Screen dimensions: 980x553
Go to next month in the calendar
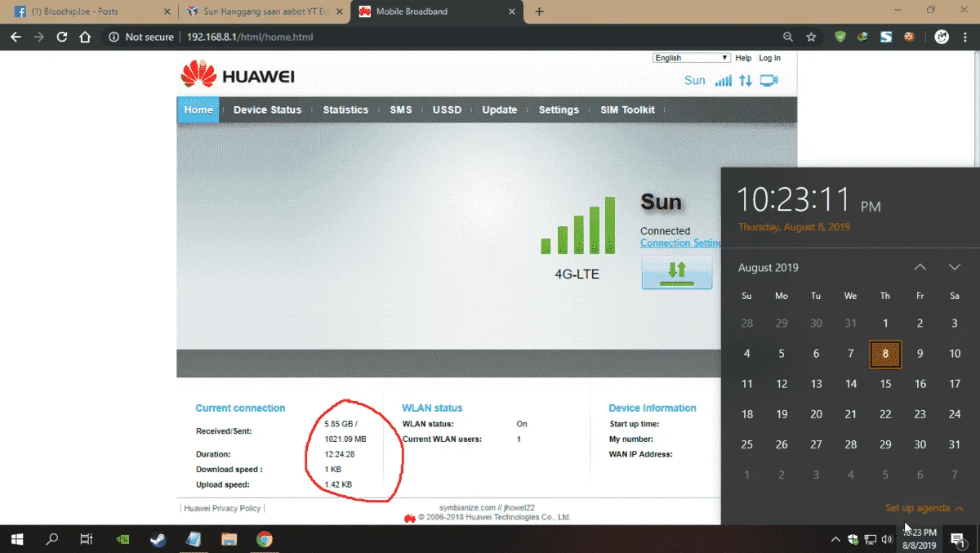954,267
